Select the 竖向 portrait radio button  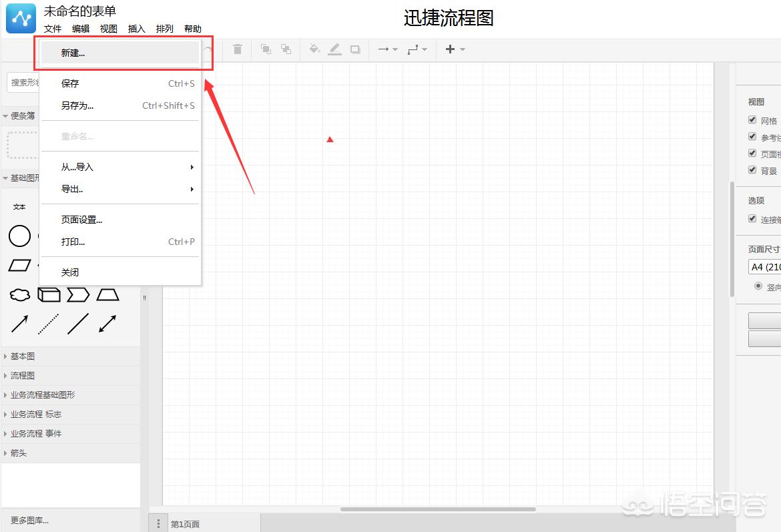coord(758,286)
